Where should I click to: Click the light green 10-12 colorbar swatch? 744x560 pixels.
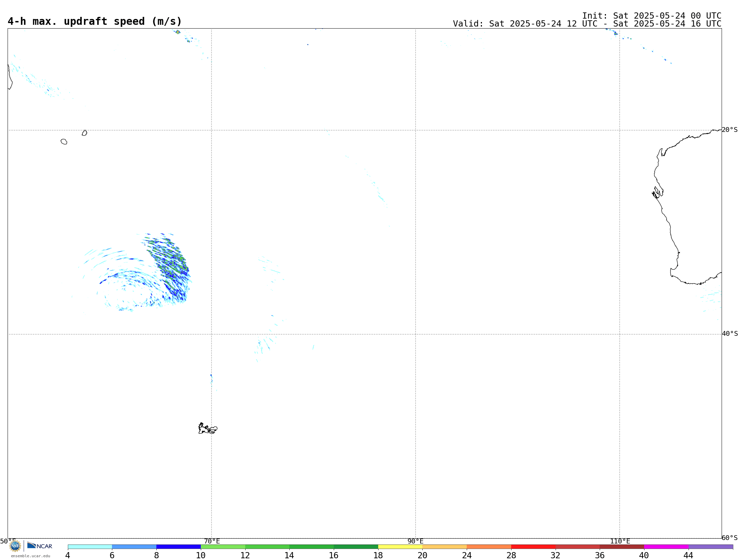(223, 547)
